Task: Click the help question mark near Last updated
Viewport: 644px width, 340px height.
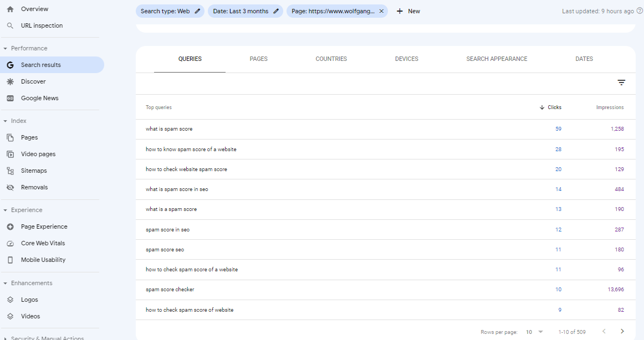Action: (x=640, y=11)
